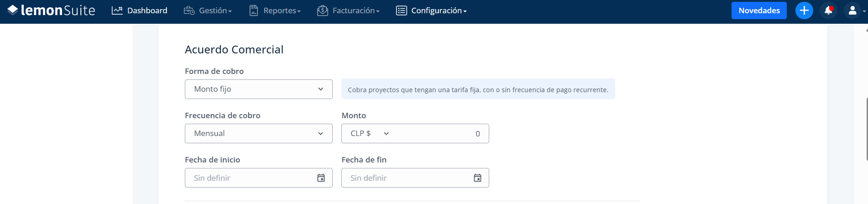Click the Reportes document icon
The image size is (868, 204).
[x=254, y=10]
